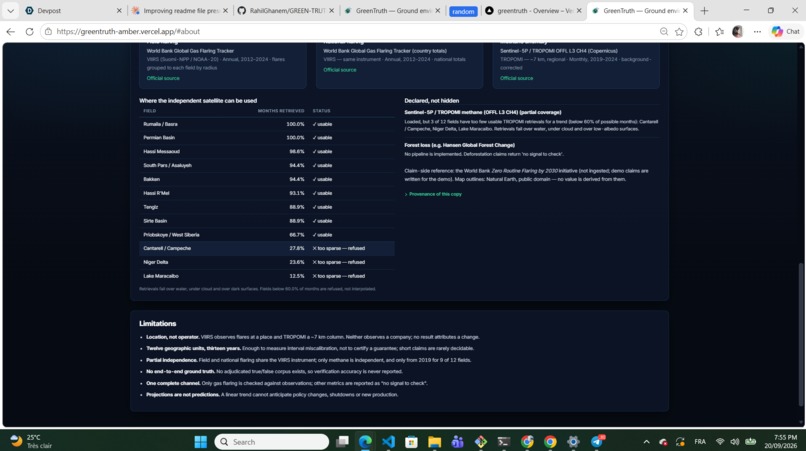The height and width of the screenshot is (451, 806).
Task: Select the Hassi Messaoud field row
Action: (267, 152)
